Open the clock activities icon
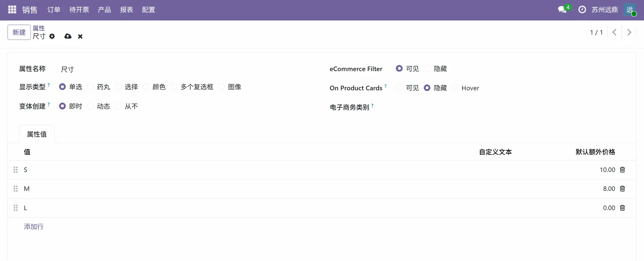644x261 pixels. click(x=582, y=10)
